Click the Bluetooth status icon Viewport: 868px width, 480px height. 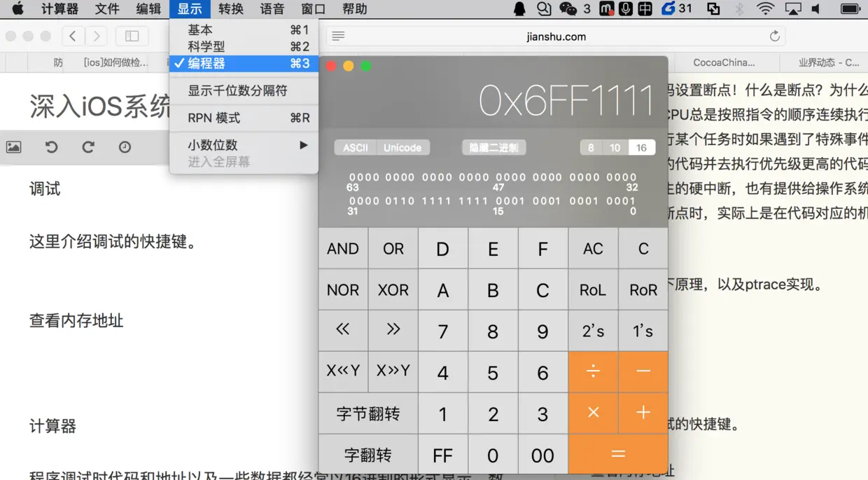click(x=740, y=9)
